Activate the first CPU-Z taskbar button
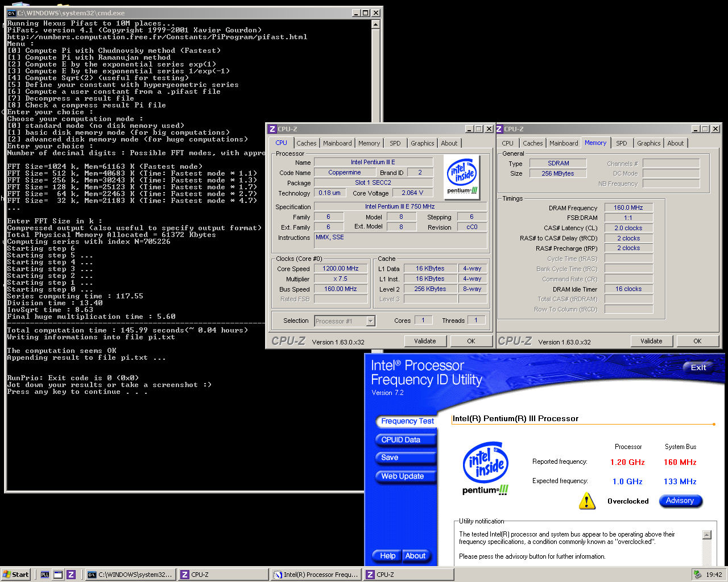 [222, 575]
